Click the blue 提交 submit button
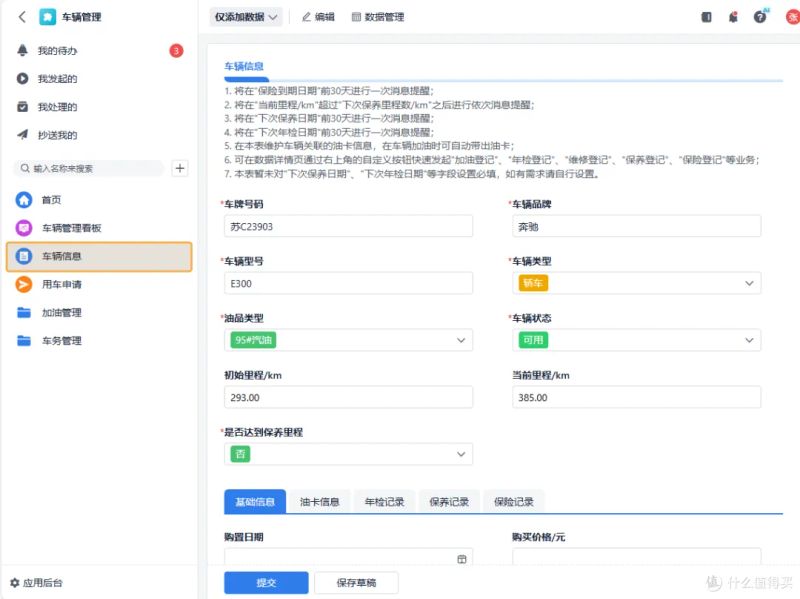The height and width of the screenshot is (599, 800). pyautogui.click(x=266, y=583)
